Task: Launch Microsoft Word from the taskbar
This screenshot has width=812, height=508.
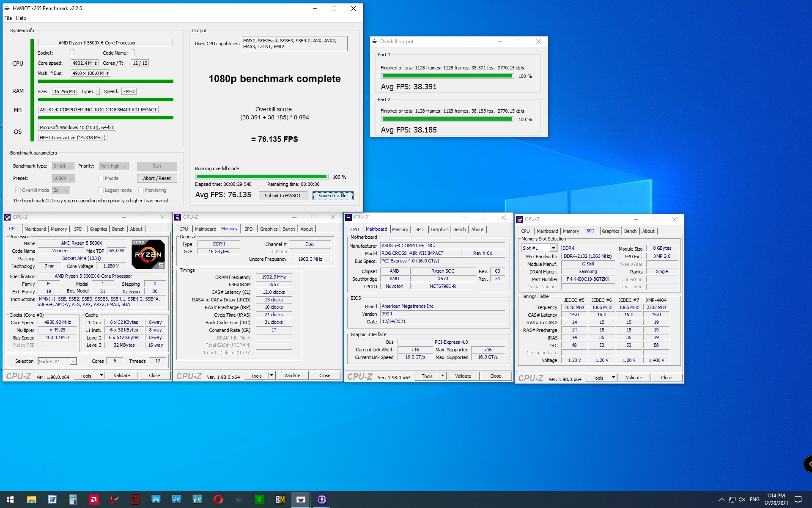Action: point(52,500)
